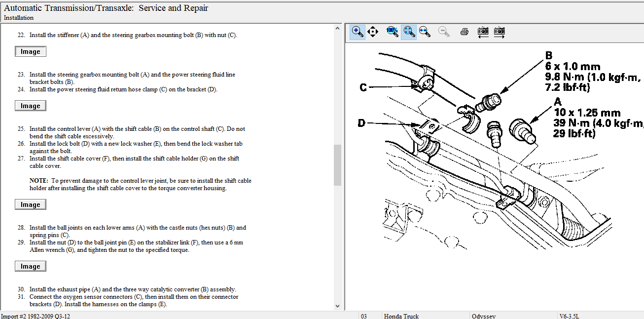
Task: Open Image for steps 28-29 ball joints
Action: pyautogui.click(x=31, y=267)
